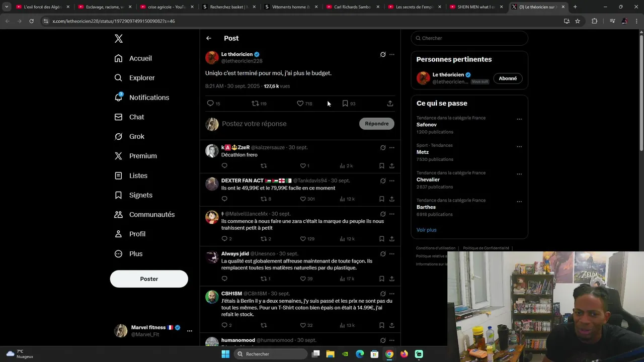Image resolution: width=644 pixels, height=362 pixels.
Task: Share the 'Décathlon frero' reply
Action: point(392,166)
